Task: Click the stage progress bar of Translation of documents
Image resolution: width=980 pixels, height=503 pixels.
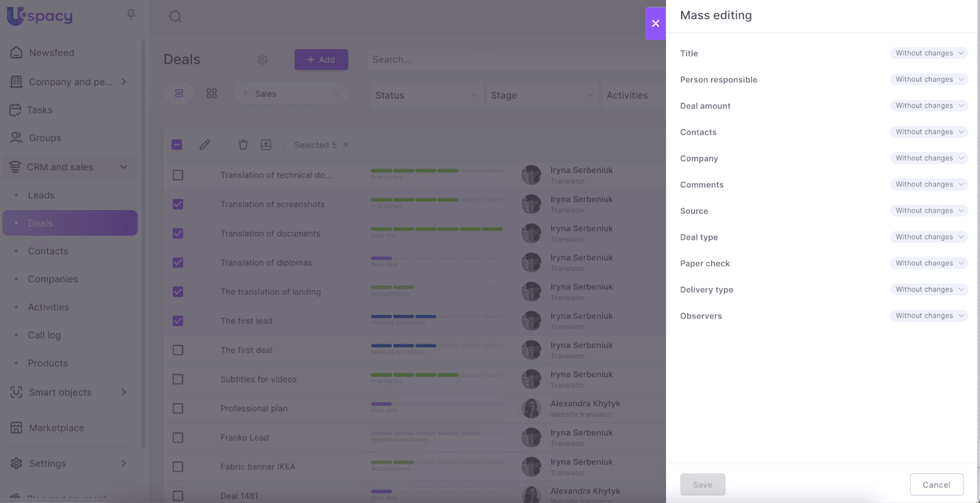Action: (437, 229)
